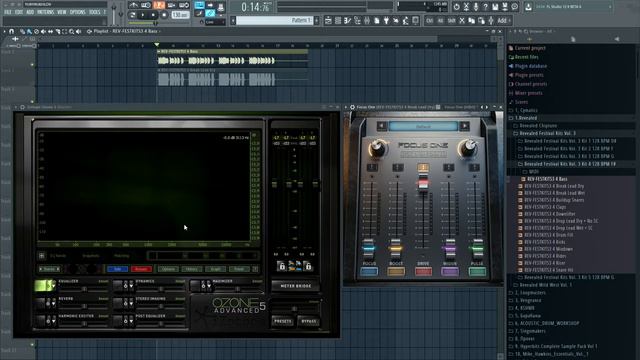Click the tempo 130 display
The width and height of the screenshot is (640, 360).
[x=180, y=15]
